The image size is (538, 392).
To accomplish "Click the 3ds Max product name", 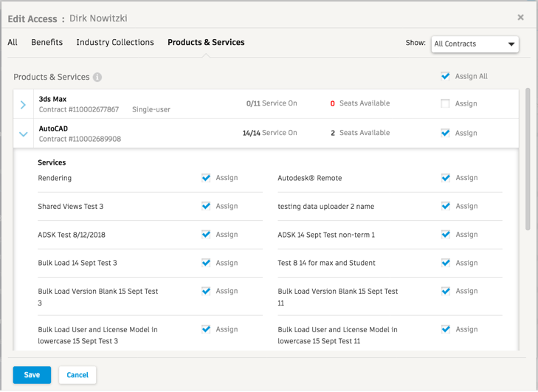I will (x=52, y=99).
